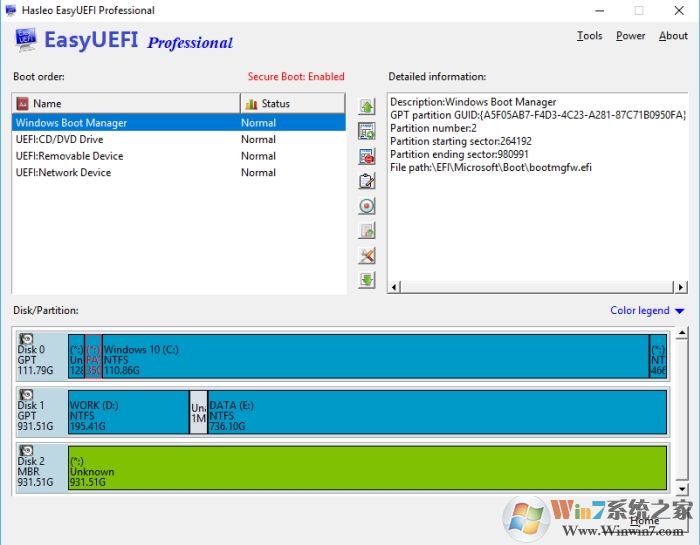Screen dimensions: 700x545
Task: Select the 1M unallocated partition on Disk 1
Action: 199,412
